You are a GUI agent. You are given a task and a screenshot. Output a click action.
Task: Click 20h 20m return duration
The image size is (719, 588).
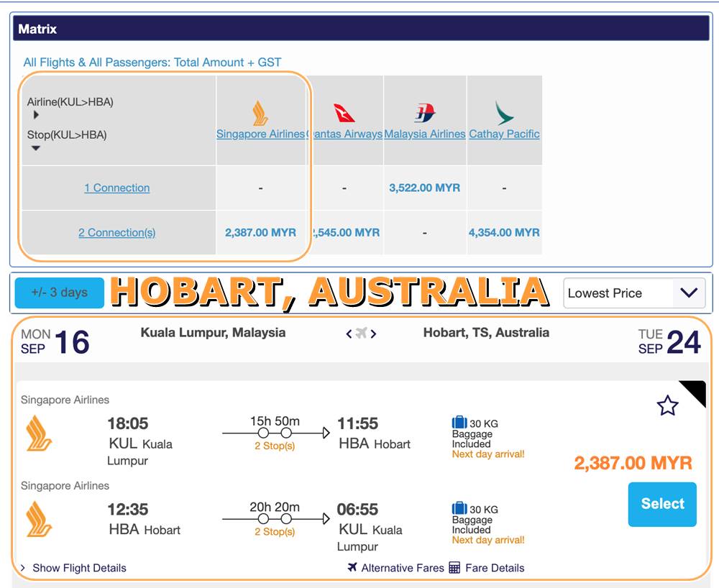click(275, 507)
